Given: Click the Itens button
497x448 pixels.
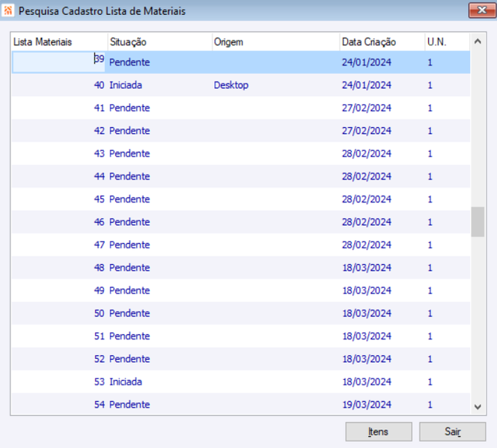Looking at the screenshot, I should pyautogui.click(x=379, y=432).
